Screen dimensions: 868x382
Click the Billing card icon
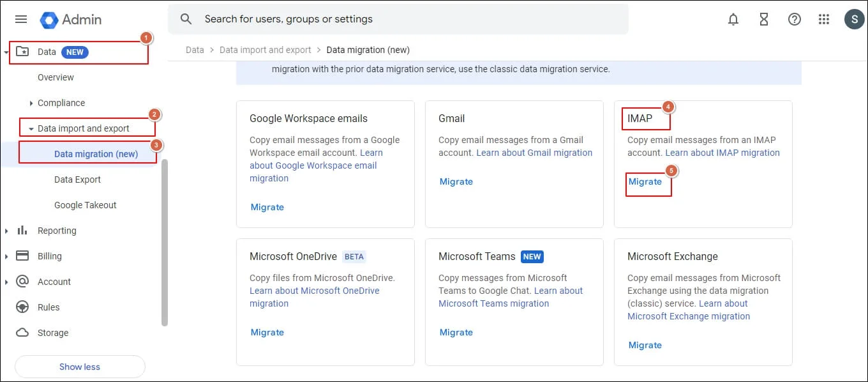coord(22,256)
